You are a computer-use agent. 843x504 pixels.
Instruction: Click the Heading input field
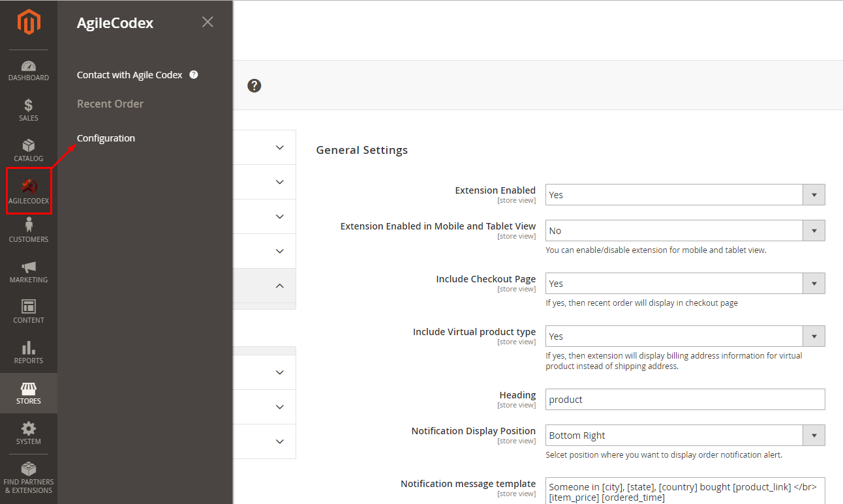pos(685,400)
